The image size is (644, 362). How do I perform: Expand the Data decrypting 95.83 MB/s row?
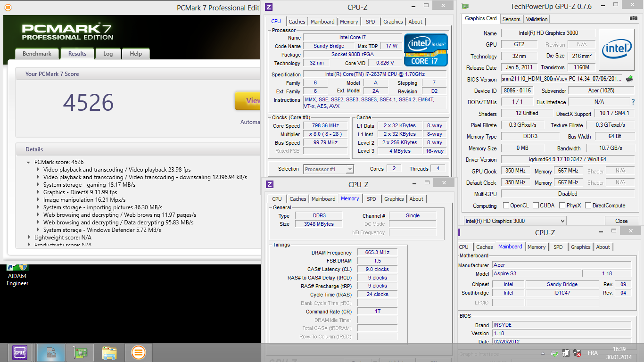coord(38,222)
